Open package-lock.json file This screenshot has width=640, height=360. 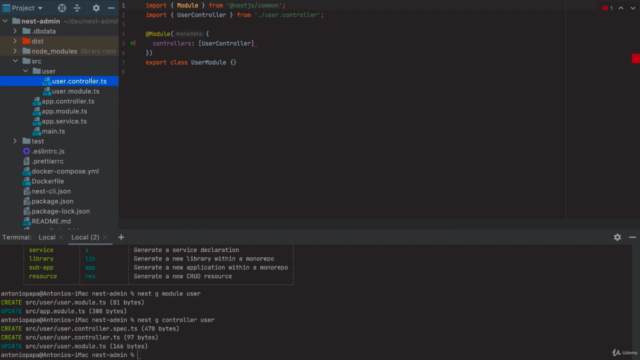tap(61, 211)
